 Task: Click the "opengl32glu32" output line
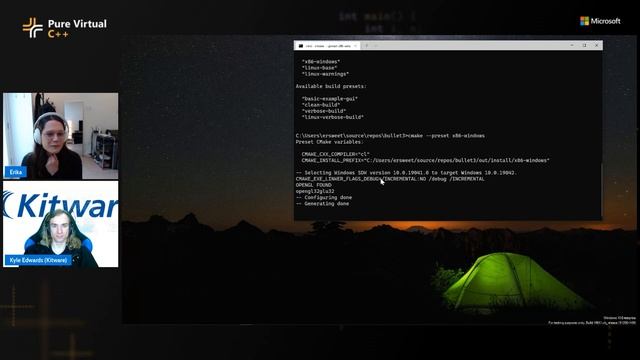pos(315,191)
